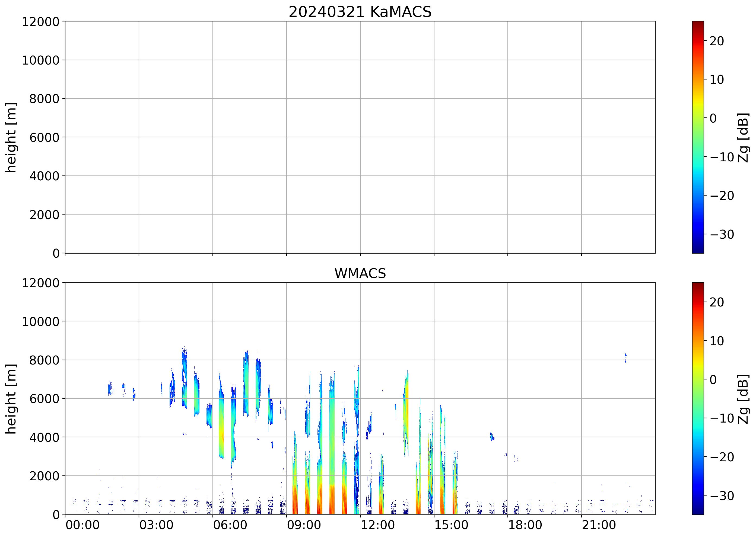The height and width of the screenshot is (537, 756).
Task: Click the 09:00 time axis label
Action: tap(303, 525)
